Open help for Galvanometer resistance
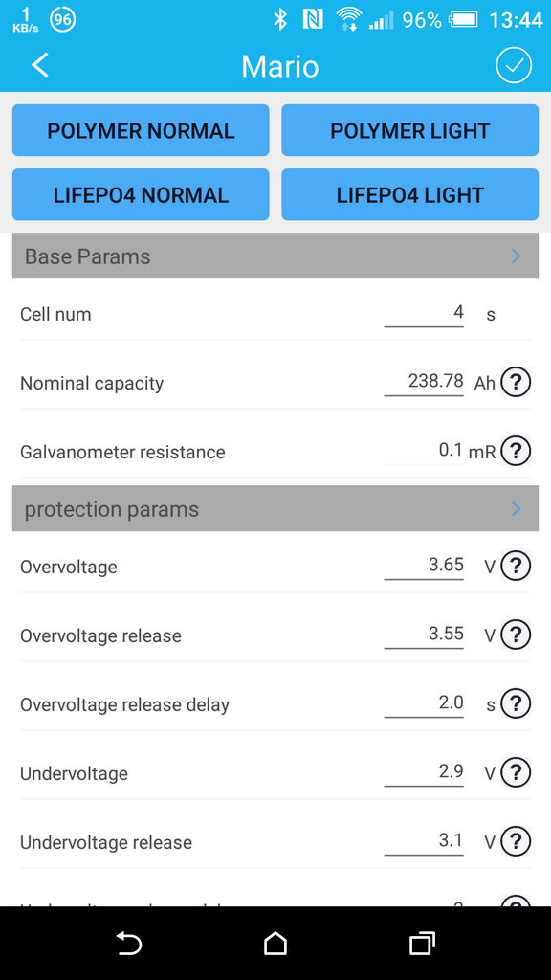The width and height of the screenshot is (551, 980). pyautogui.click(x=516, y=450)
